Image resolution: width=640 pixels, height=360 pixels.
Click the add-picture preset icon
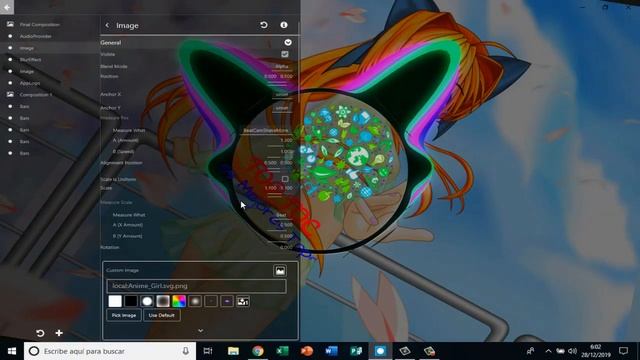(x=243, y=301)
